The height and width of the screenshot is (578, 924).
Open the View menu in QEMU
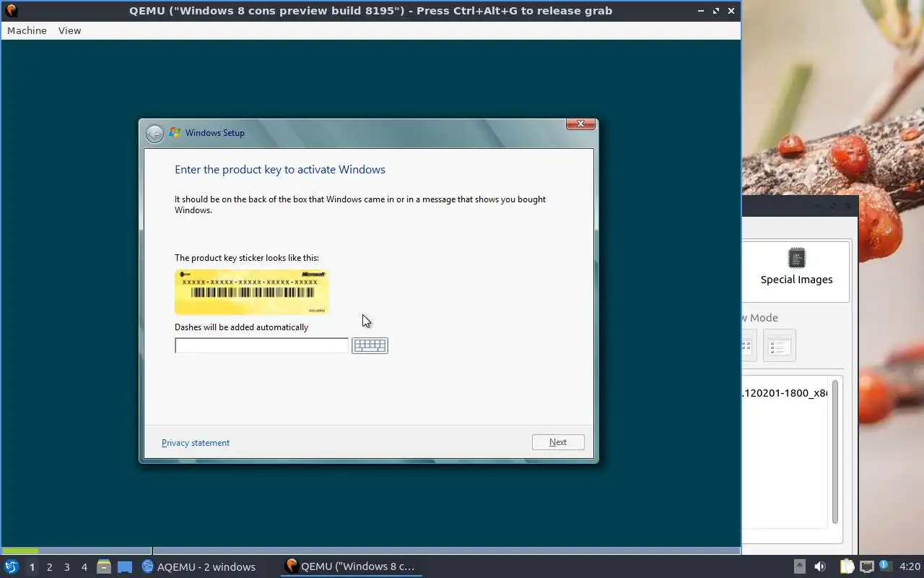click(x=69, y=30)
